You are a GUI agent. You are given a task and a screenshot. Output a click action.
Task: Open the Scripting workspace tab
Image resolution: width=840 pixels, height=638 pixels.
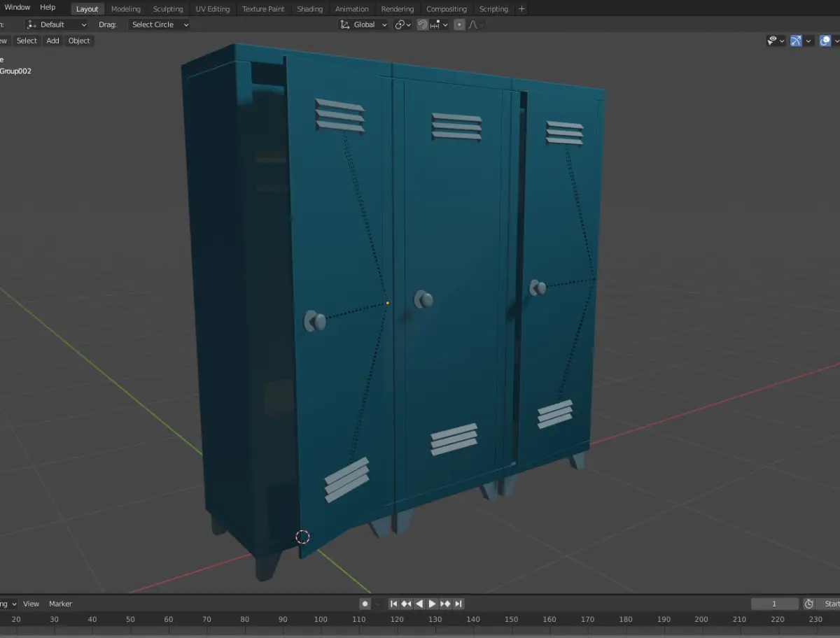click(493, 9)
